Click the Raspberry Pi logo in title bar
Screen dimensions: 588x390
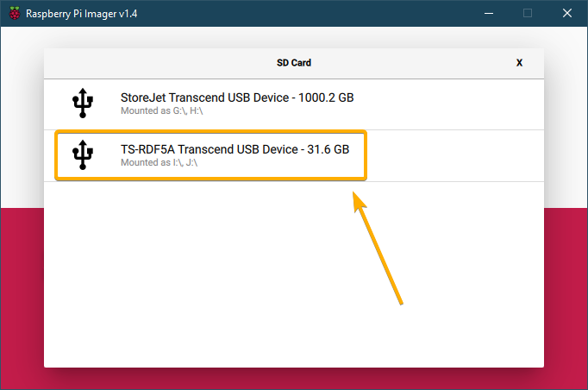[15, 13]
